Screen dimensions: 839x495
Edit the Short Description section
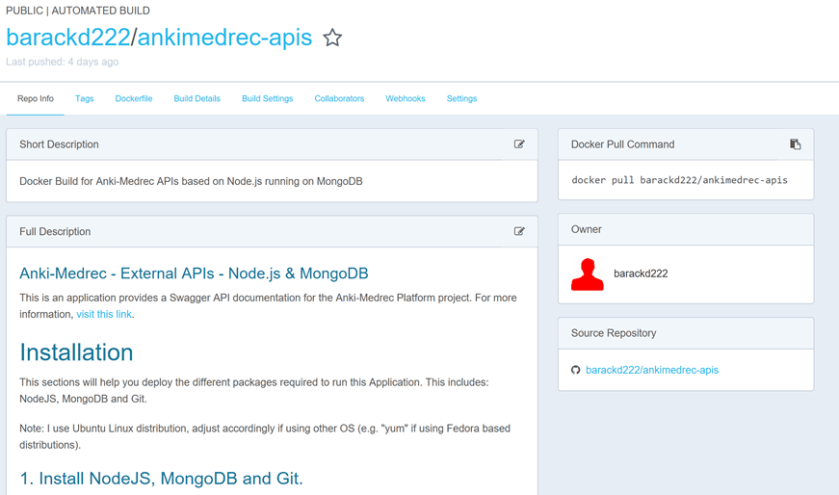tap(519, 144)
